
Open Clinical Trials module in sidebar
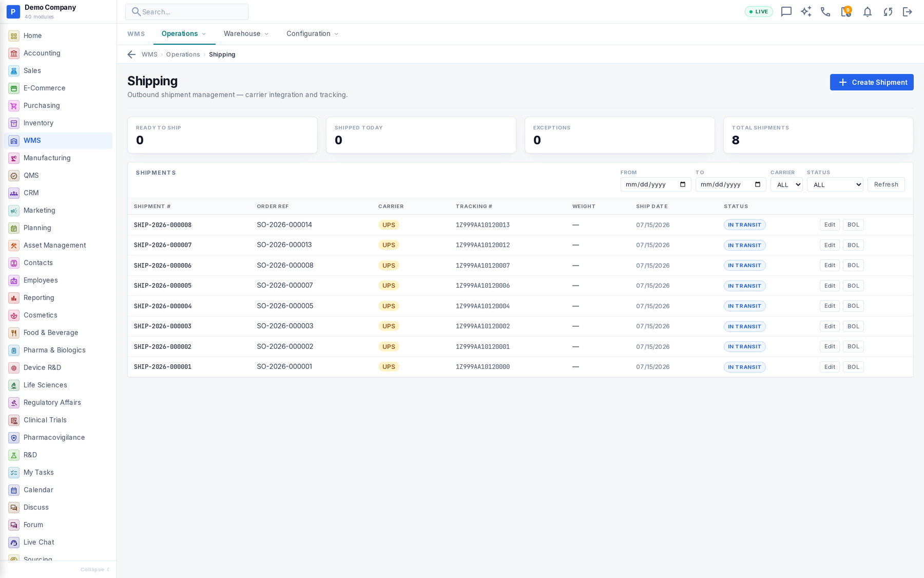pos(58,420)
